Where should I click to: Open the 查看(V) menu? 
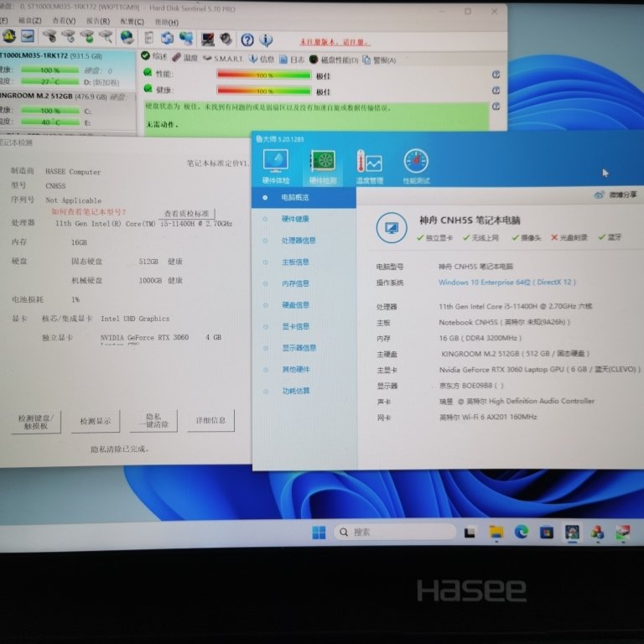coord(64,21)
